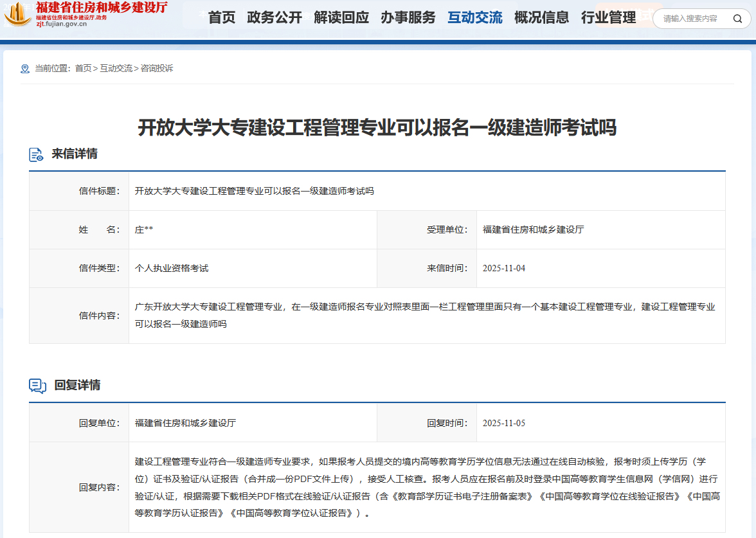Click the letter date 2025-11-04

tap(504, 268)
